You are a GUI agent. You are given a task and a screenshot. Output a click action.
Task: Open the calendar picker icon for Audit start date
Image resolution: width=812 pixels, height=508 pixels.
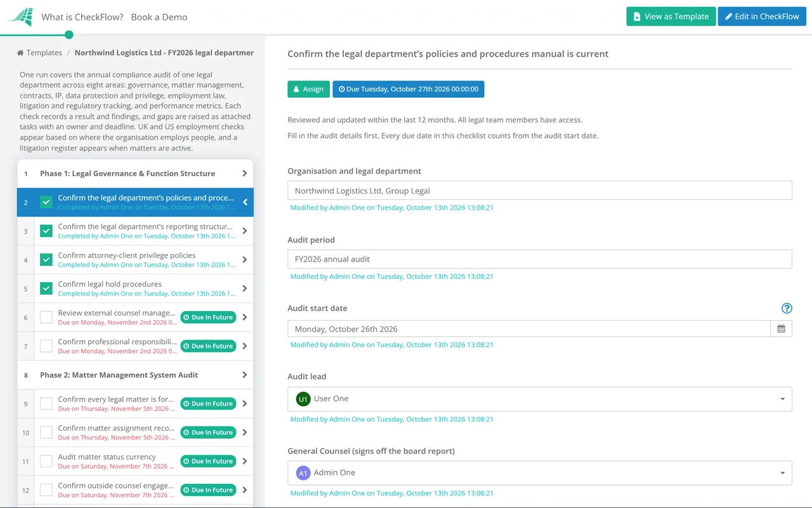click(781, 329)
